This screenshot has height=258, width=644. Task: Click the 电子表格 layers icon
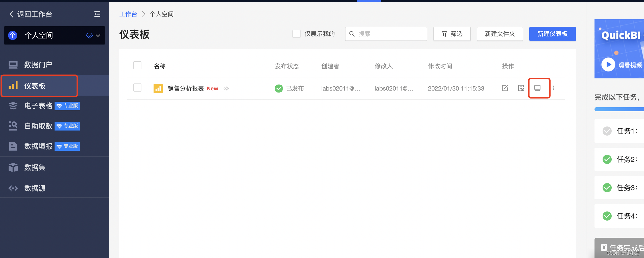click(13, 106)
